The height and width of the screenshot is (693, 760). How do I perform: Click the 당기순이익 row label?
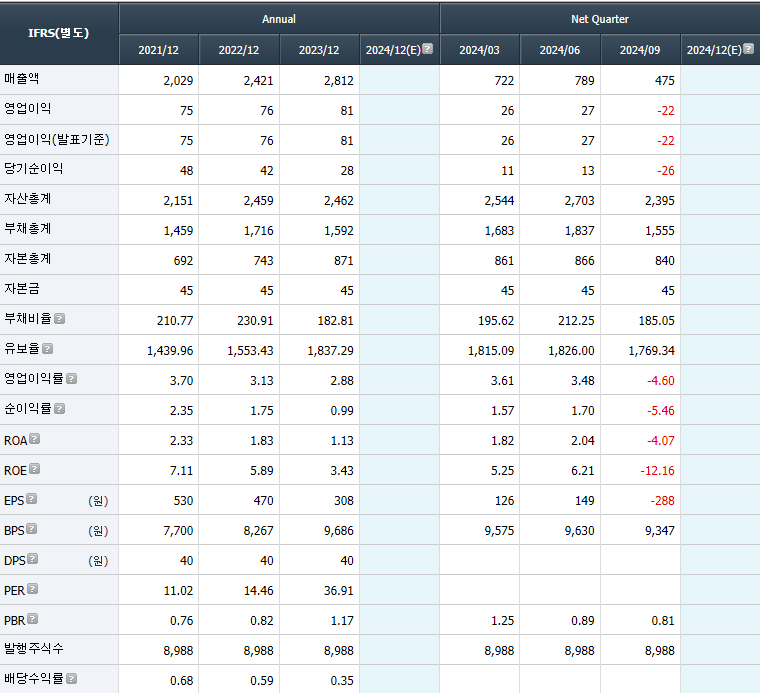[33, 169]
